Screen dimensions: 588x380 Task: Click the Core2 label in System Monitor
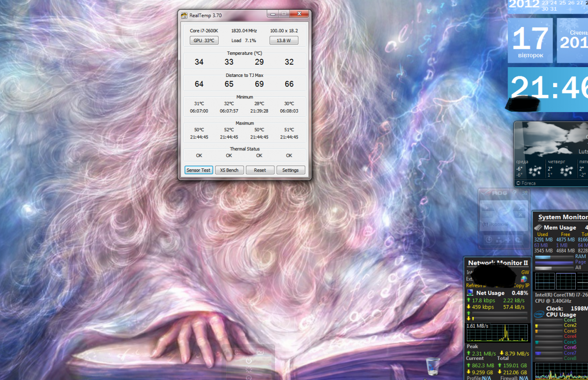(x=570, y=325)
